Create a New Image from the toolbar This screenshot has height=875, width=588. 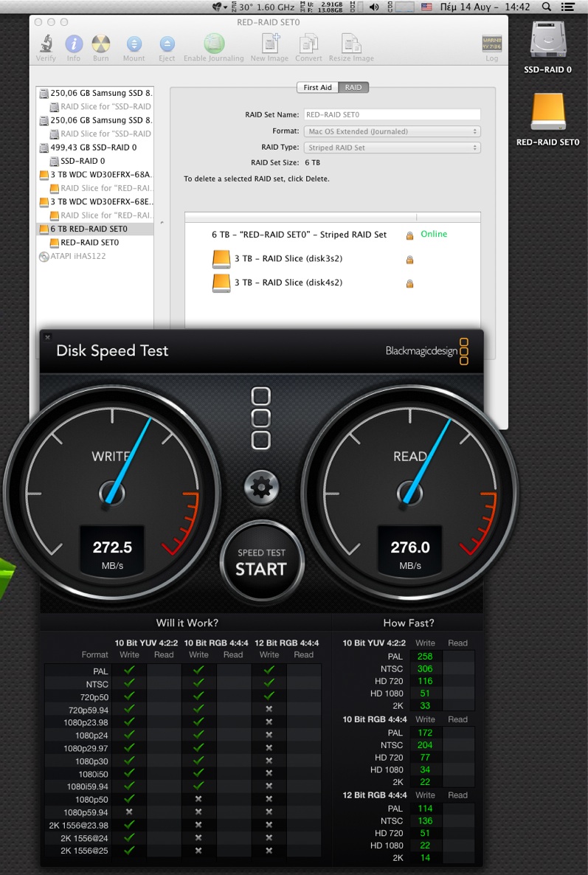(270, 44)
